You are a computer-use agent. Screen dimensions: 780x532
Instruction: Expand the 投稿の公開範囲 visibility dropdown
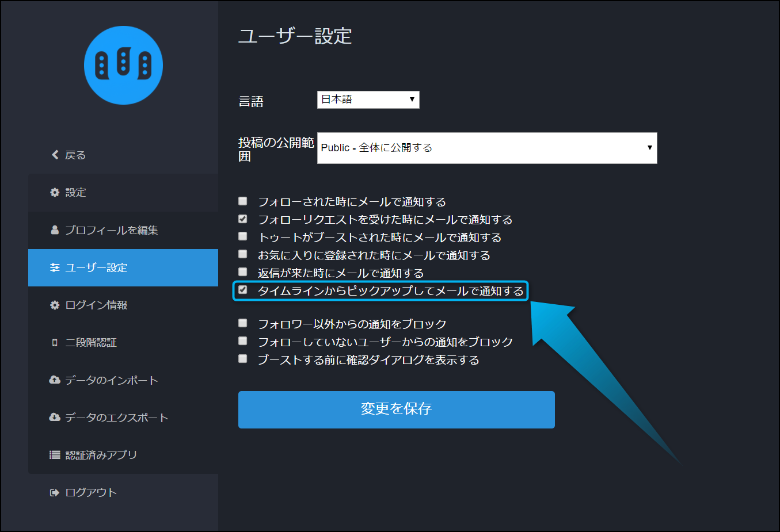(x=486, y=148)
